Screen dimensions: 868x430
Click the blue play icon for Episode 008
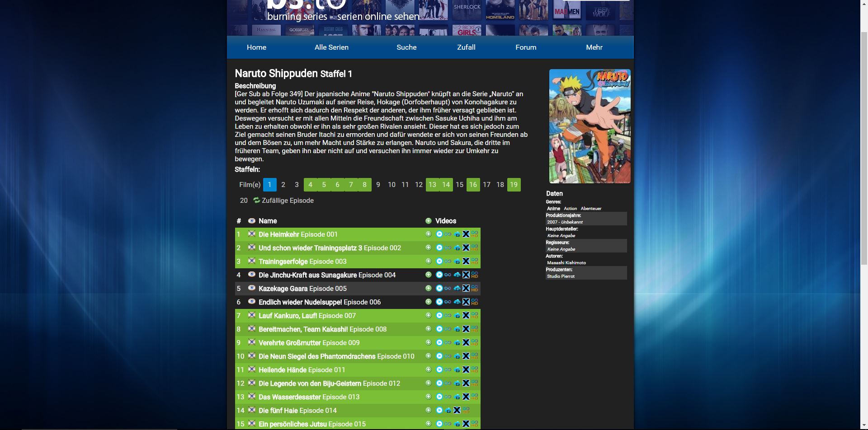[439, 329]
